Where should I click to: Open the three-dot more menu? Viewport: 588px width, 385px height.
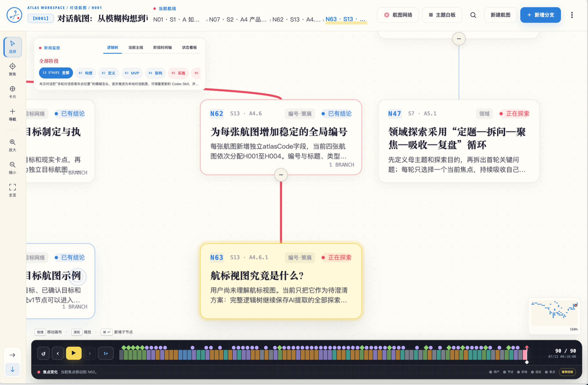(572, 15)
